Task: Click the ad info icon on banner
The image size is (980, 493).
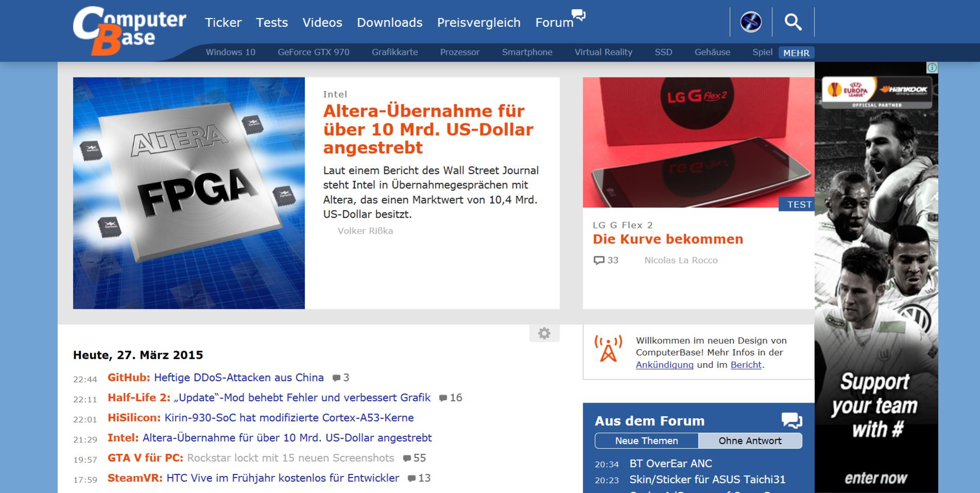Action: (x=932, y=68)
